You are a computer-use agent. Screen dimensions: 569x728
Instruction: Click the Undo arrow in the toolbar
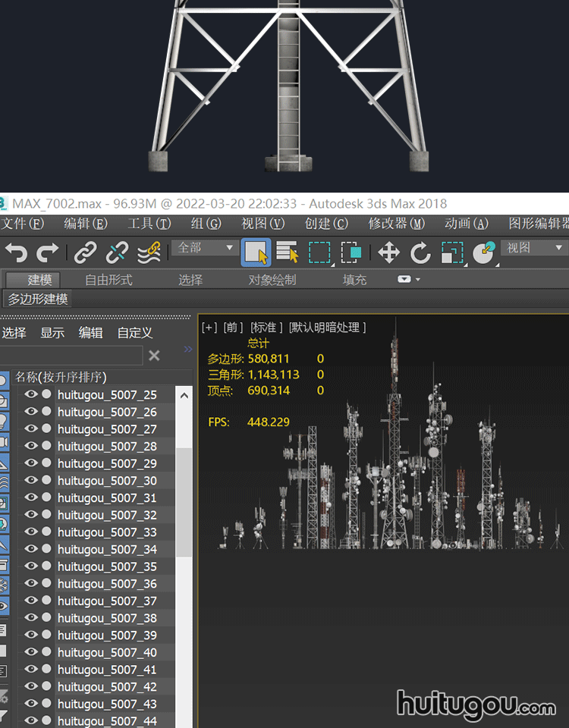(x=16, y=253)
